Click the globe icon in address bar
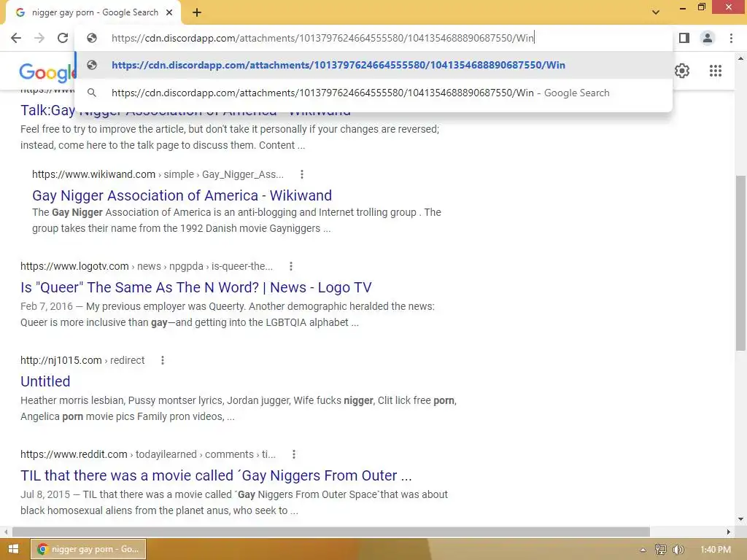Screen dimensions: 747x560 point(92,38)
